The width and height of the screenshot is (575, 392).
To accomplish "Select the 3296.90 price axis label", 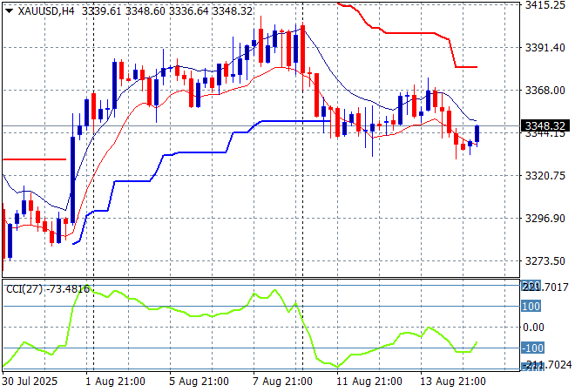I will pos(545,219).
